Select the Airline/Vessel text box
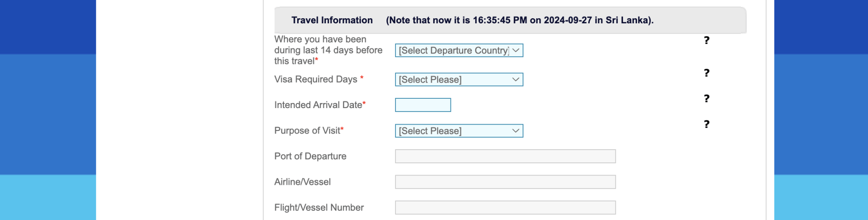This screenshot has width=868, height=220. pyautogui.click(x=505, y=182)
